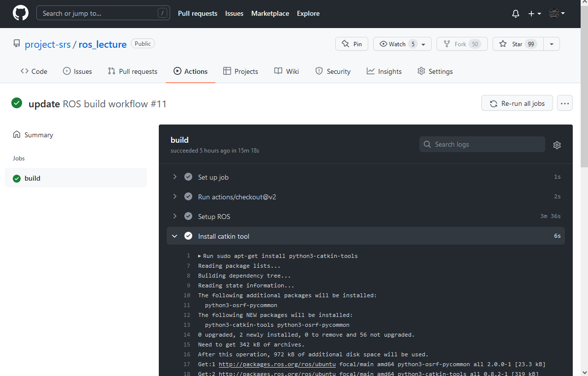Viewport: 588px width, 376px height.
Task: Expand the Setup ROS step
Action: (x=366, y=217)
